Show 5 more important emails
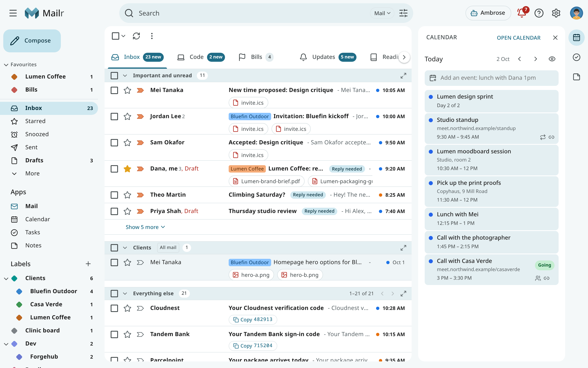This screenshot has height=368, width=588. point(145,227)
